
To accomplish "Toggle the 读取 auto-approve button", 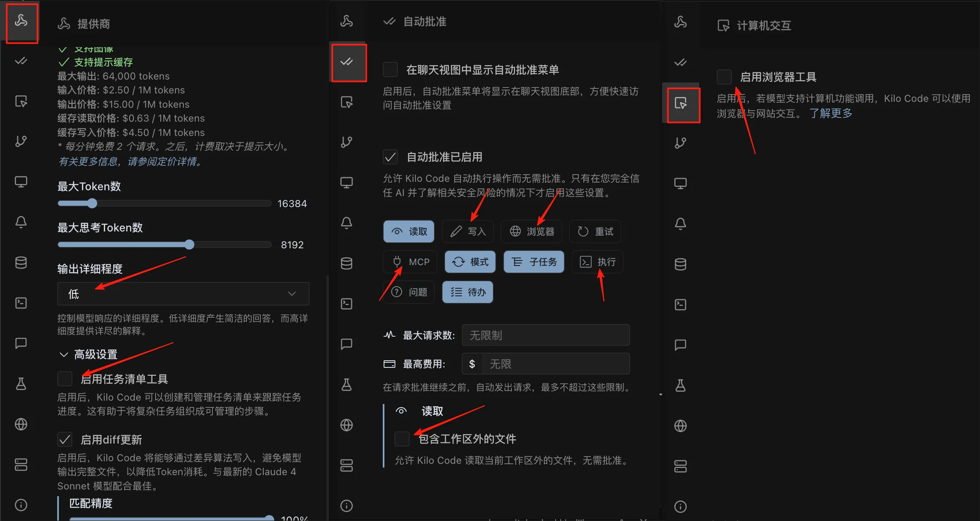I will click(x=409, y=231).
